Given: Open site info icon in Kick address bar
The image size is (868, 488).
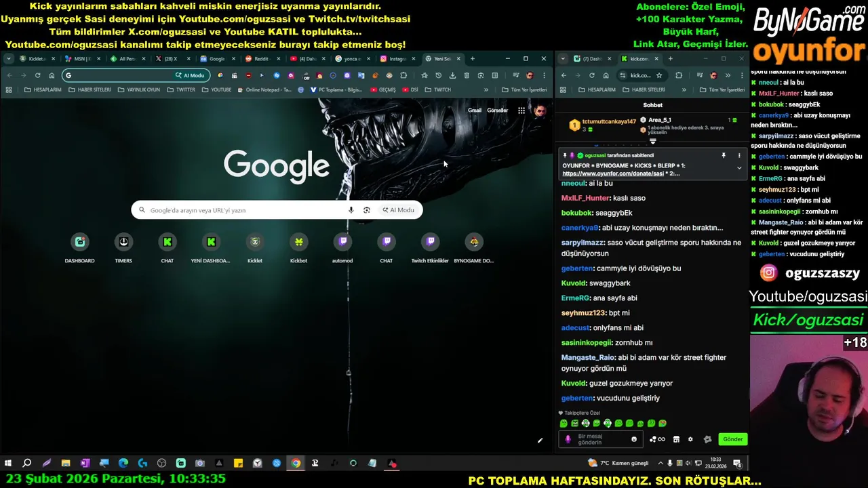Looking at the screenshot, I should tap(622, 75).
